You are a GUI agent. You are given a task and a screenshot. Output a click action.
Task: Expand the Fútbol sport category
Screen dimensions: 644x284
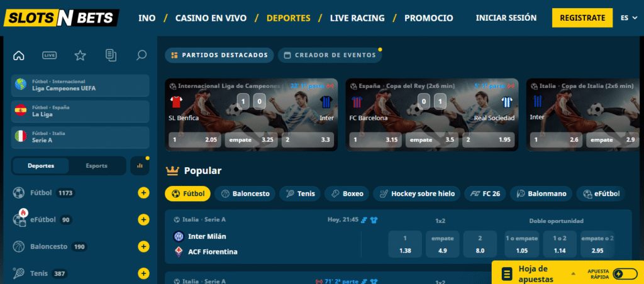coord(143,193)
